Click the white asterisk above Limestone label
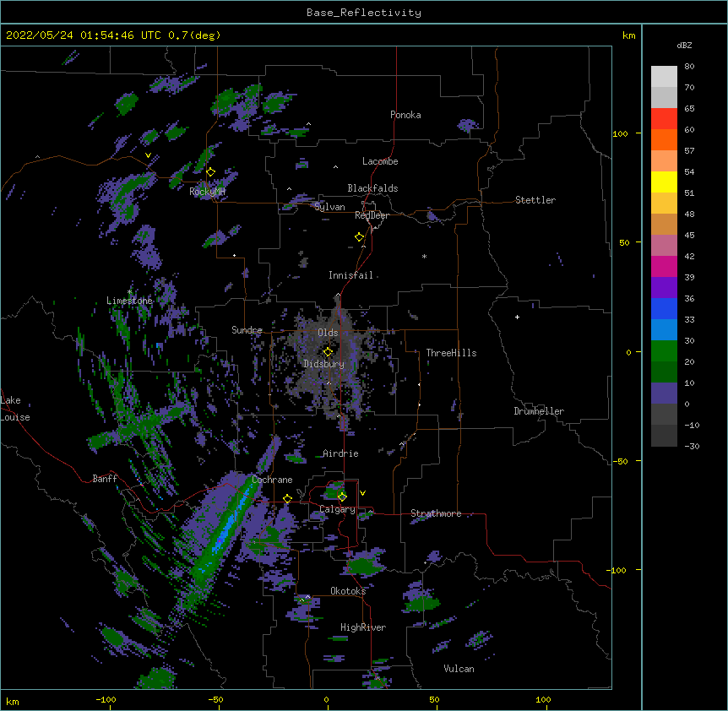This screenshot has width=728, height=711. 129,292
